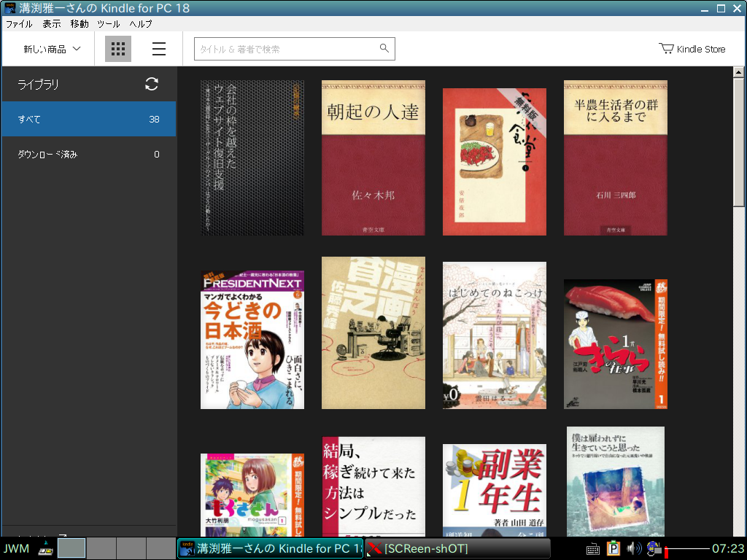The image size is (747, 560).
Task: Switch to the second virtual desktop pager
Action: tap(101, 548)
